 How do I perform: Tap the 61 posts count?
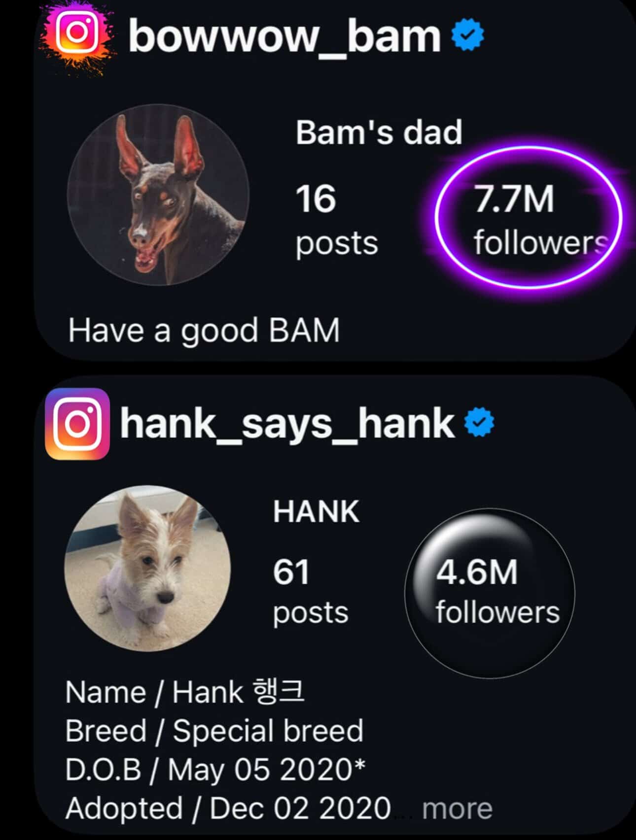click(x=310, y=592)
